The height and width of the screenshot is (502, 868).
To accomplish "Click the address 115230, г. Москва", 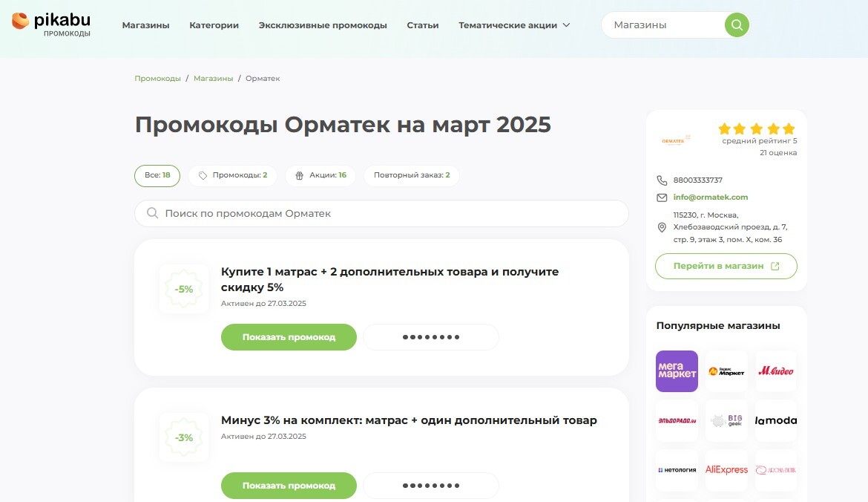I will [x=730, y=227].
